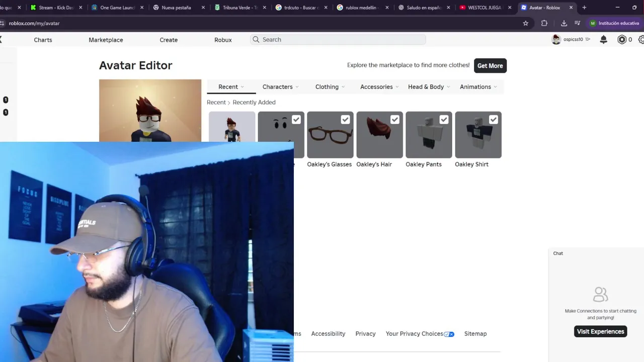
Task: Select the Oakley Shirt thumbnail
Action: [478, 135]
